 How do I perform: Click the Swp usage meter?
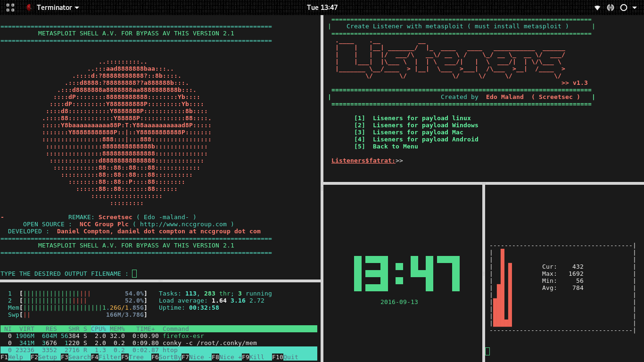(x=78, y=315)
